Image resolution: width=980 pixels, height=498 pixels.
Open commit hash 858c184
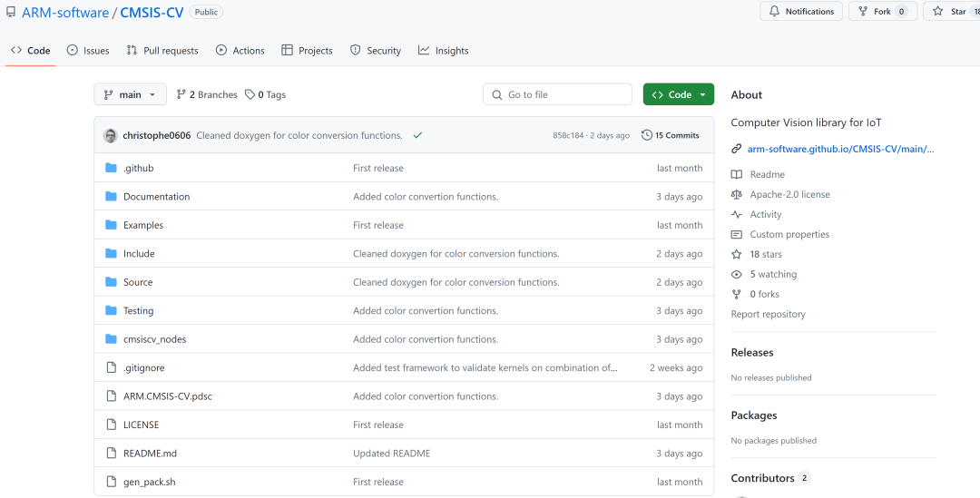tap(568, 135)
